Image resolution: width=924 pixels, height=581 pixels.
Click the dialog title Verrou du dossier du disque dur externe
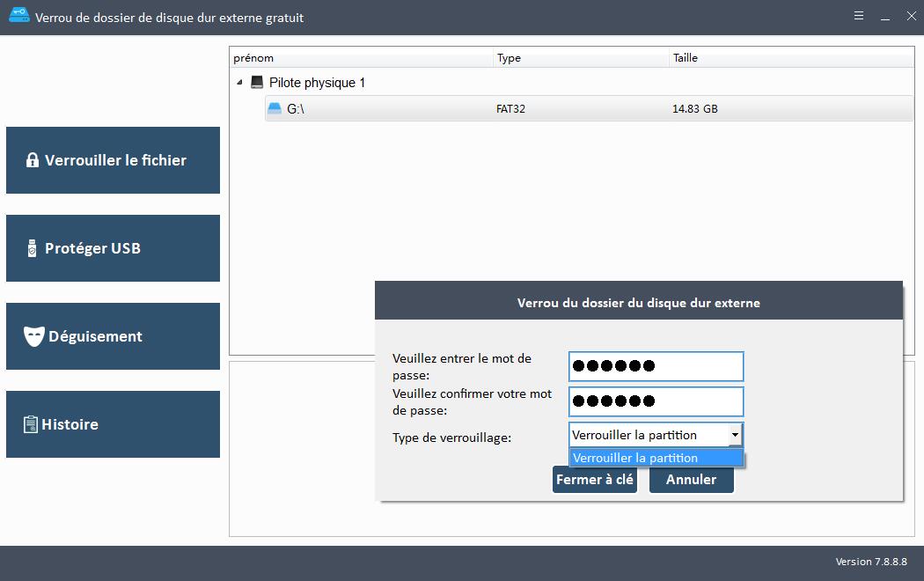639,303
